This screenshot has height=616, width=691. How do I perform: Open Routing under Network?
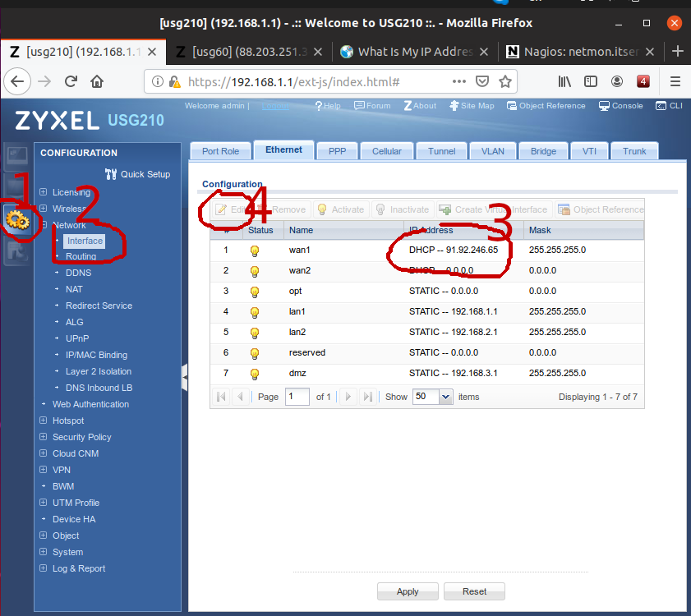[x=81, y=256]
